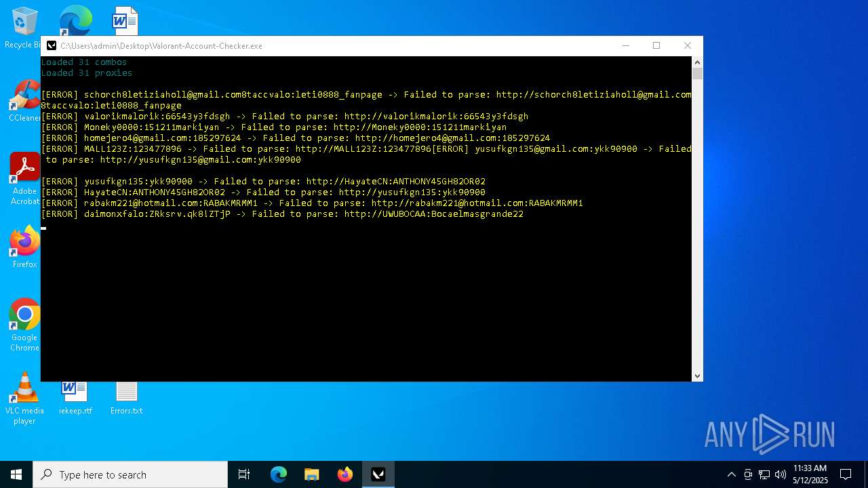This screenshot has width=868, height=488.
Task: Launch the Google Chrome desktop shortcut
Action: (x=24, y=324)
